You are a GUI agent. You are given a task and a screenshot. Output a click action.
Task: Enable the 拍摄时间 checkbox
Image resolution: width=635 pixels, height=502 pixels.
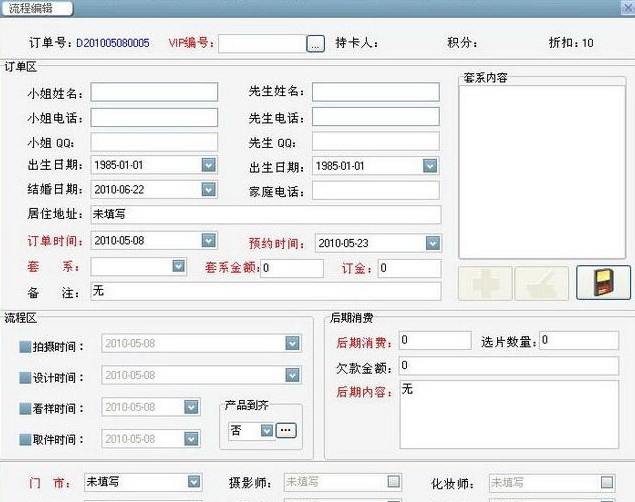click(x=25, y=347)
